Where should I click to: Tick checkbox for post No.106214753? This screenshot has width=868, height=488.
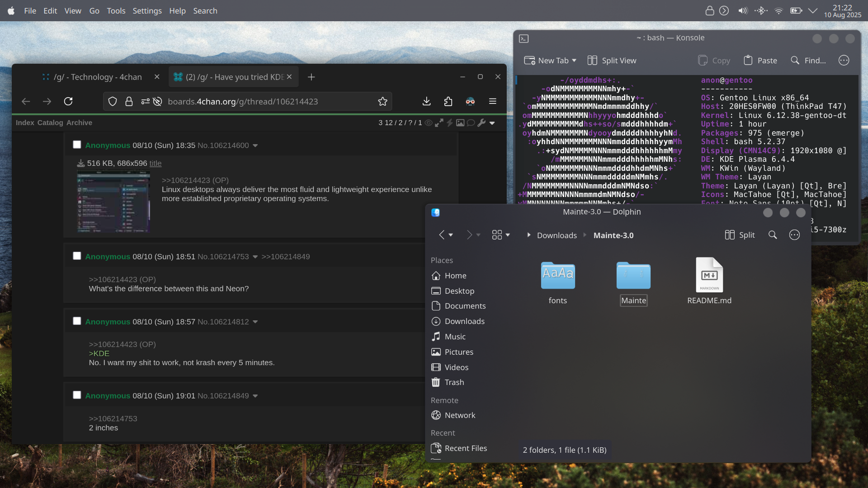pyautogui.click(x=77, y=256)
